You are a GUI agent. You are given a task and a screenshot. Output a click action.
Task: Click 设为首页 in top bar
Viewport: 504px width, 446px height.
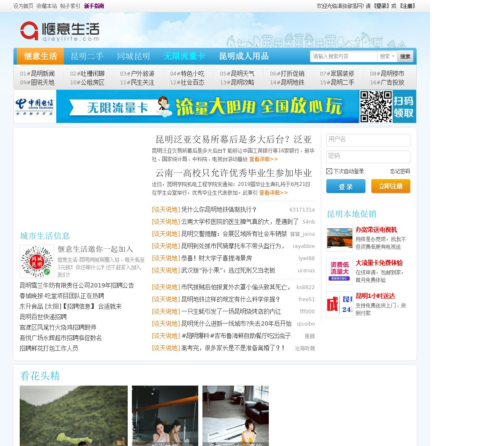24,6
